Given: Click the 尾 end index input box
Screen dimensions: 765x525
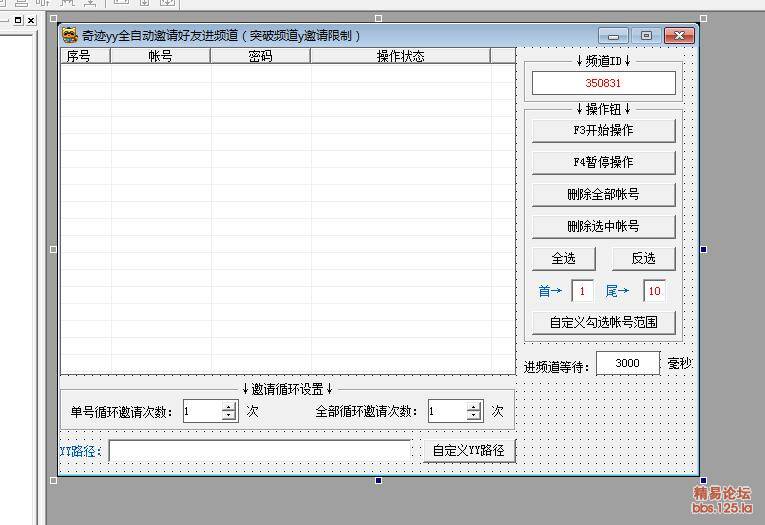Looking at the screenshot, I should click(654, 291).
